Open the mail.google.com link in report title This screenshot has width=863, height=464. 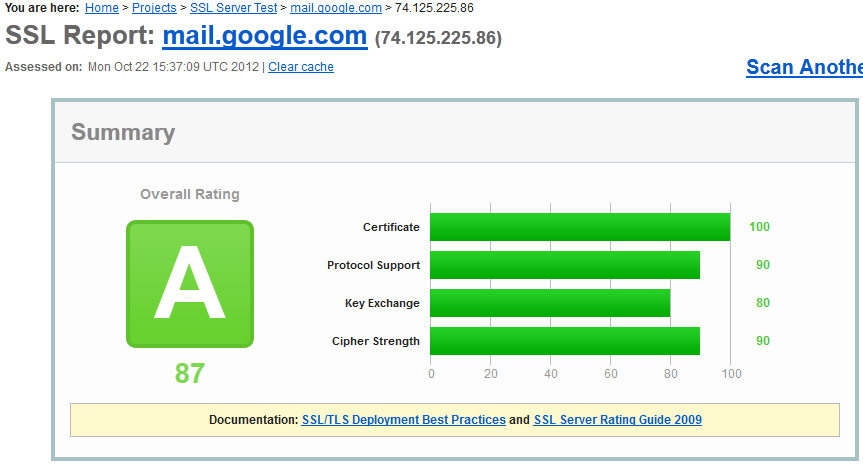coord(264,37)
